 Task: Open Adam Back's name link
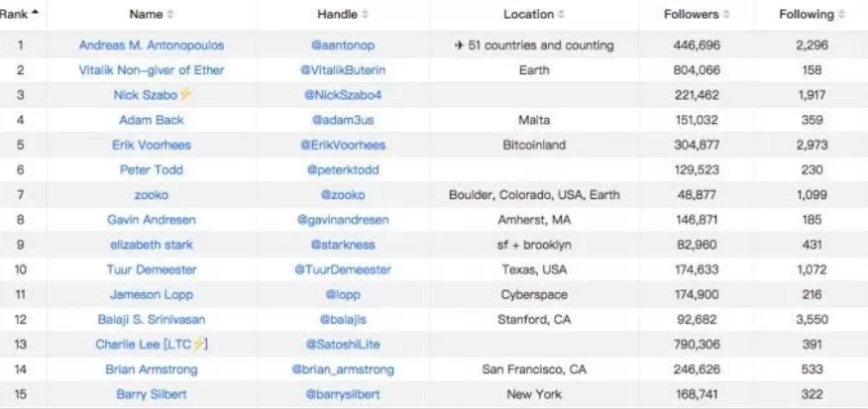point(152,120)
